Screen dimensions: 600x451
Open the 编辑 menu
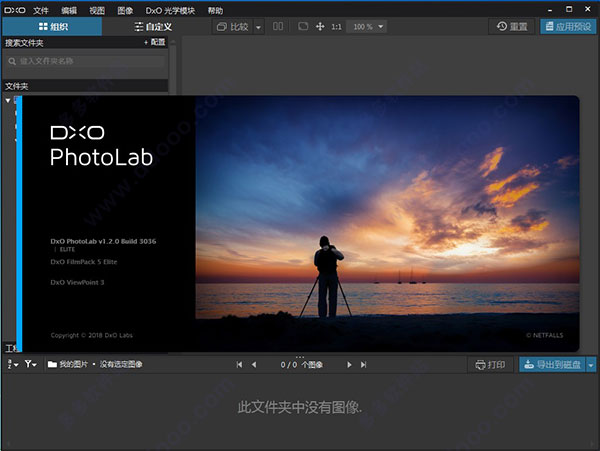pos(69,10)
